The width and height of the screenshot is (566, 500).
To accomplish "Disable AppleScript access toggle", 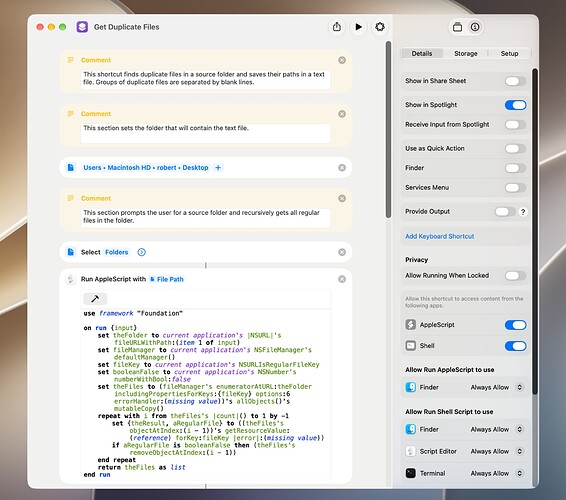I will [515, 325].
